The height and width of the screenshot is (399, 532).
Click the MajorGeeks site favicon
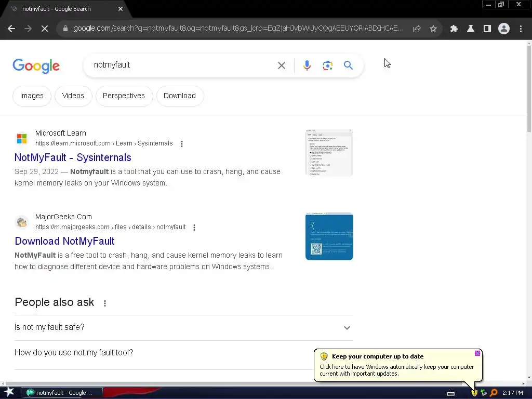[x=22, y=222]
